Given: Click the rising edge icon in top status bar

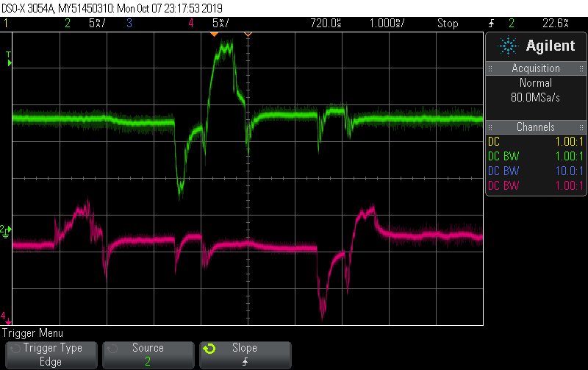Looking at the screenshot, I should [x=491, y=24].
